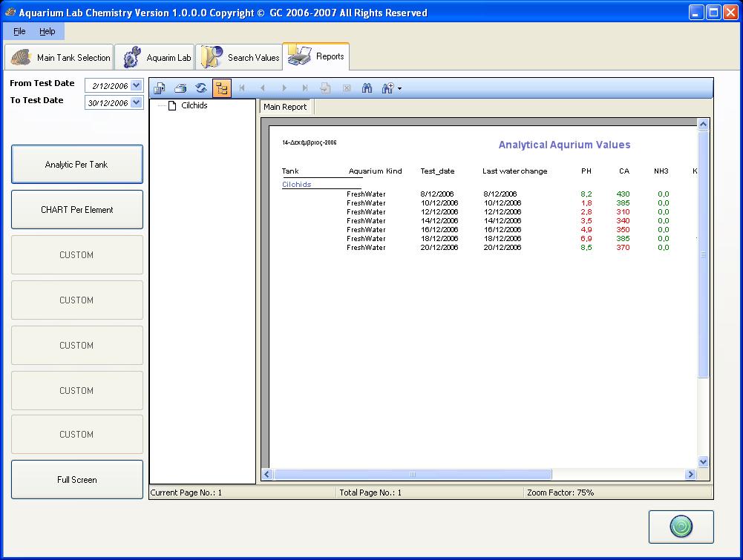Image resolution: width=743 pixels, height=560 pixels.
Task: Click the Analytic Per Tank button
Action: [x=76, y=165]
